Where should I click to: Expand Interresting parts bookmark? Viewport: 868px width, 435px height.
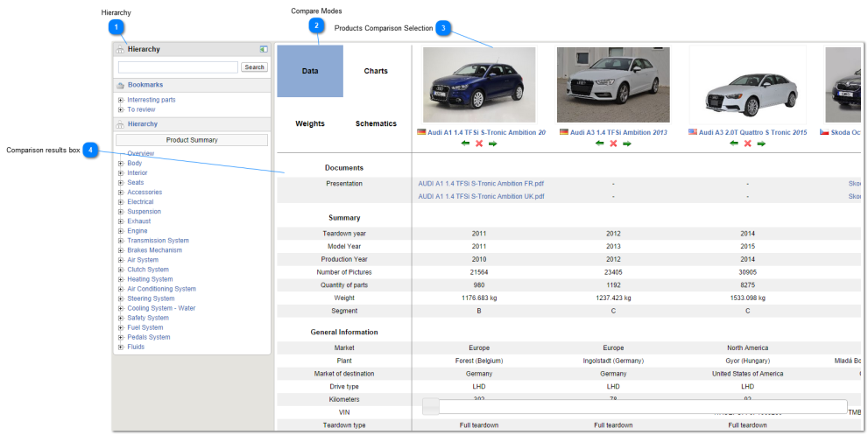(121, 100)
